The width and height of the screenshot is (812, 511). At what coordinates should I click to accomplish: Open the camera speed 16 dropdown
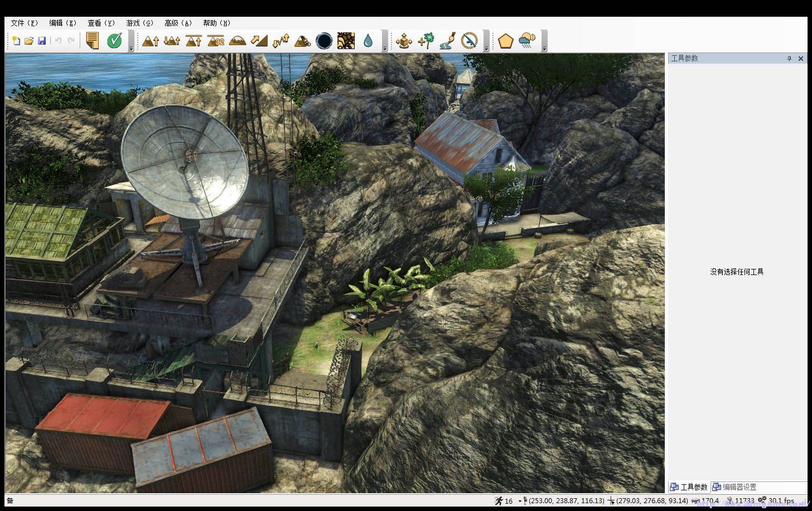tap(520, 501)
